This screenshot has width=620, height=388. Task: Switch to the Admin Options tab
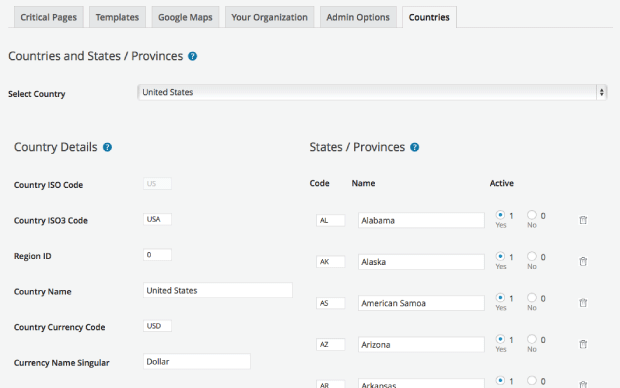tap(358, 17)
